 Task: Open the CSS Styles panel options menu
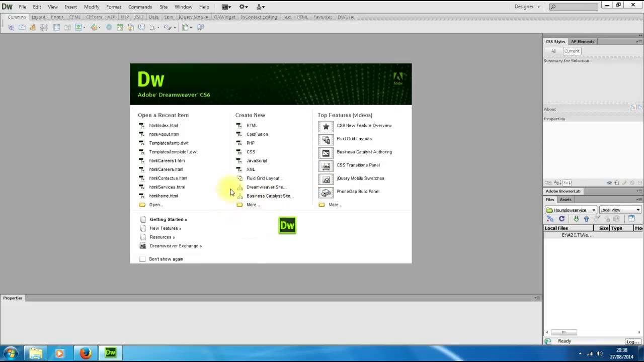[639, 41]
